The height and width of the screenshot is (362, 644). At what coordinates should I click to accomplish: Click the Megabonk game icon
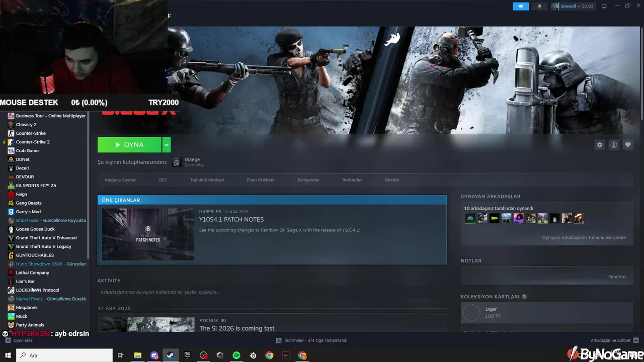[x=11, y=307]
